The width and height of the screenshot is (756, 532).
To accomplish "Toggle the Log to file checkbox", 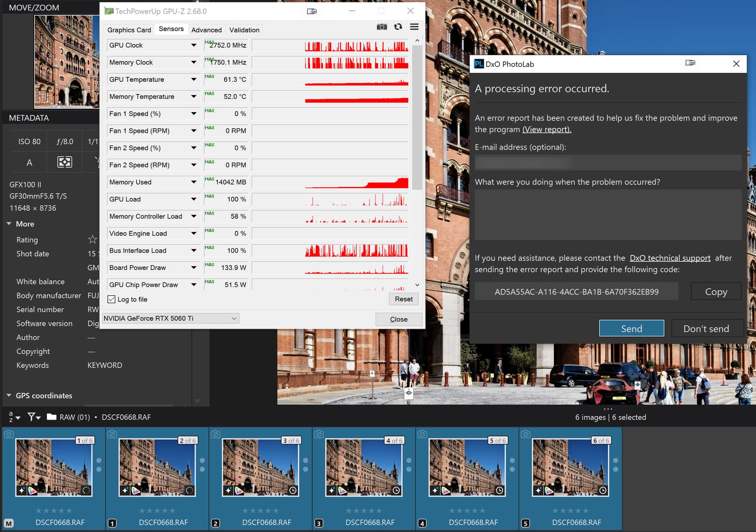I will [112, 299].
